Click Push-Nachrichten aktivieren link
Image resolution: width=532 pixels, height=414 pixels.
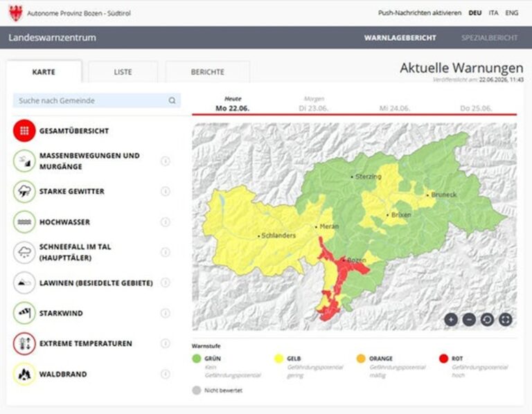click(x=420, y=13)
